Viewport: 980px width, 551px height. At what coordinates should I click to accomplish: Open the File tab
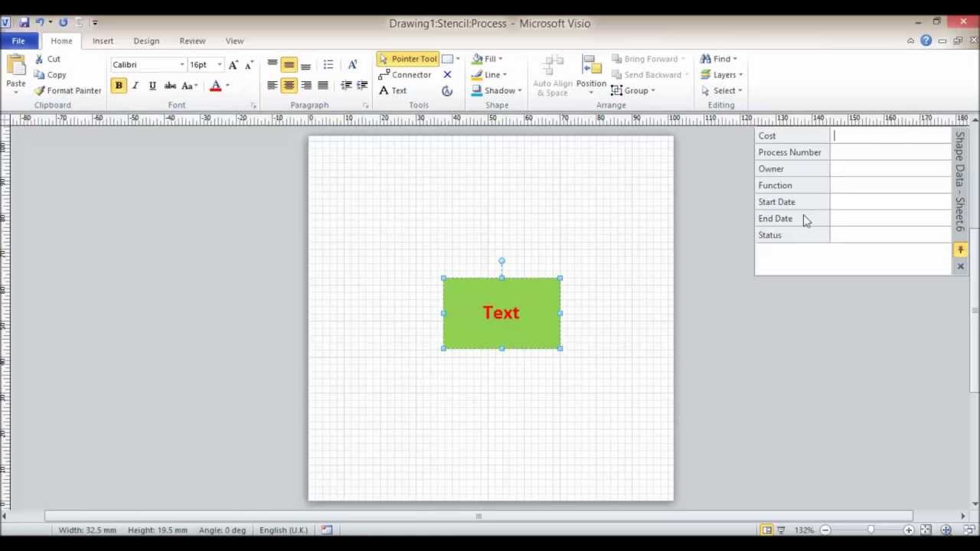18,41
